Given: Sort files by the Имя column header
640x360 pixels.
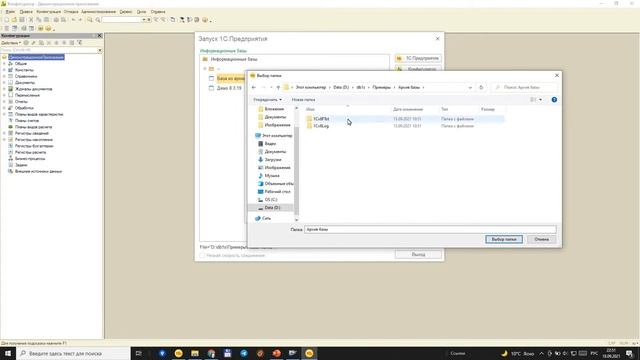Looking at the screenshot, I should point(310,109).
